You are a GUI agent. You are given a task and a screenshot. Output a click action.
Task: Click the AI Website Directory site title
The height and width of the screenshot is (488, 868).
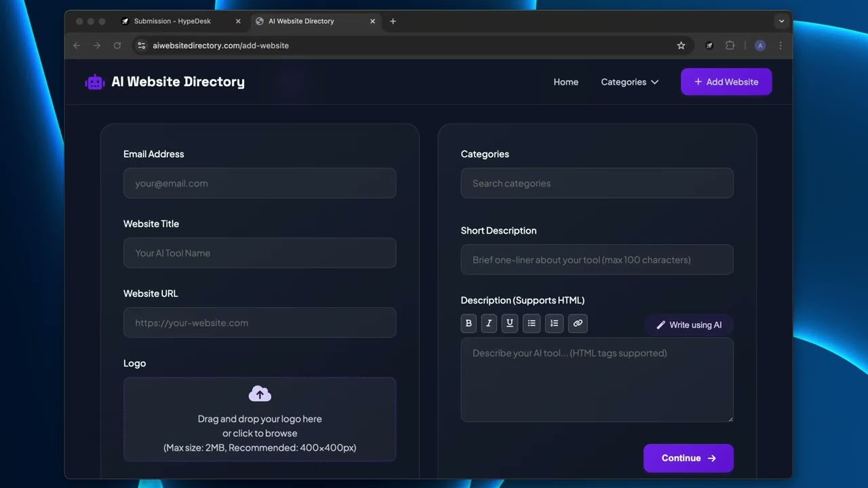pyautogui.click(x=178, y=82)
